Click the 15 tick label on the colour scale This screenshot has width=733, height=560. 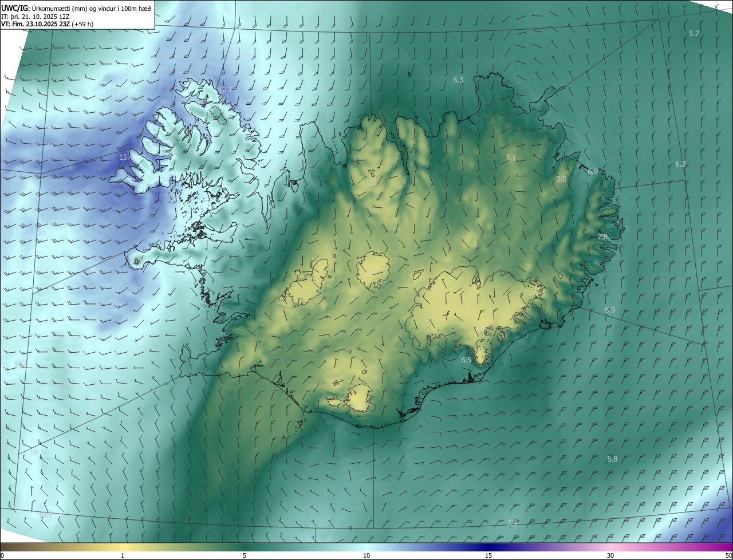[488, 555]
